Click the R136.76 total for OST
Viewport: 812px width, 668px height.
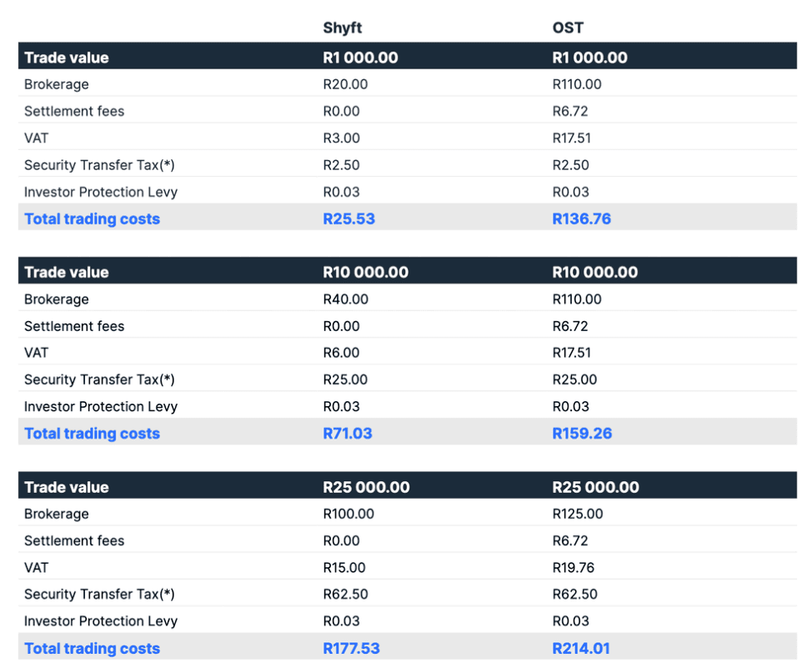[582, 218]
